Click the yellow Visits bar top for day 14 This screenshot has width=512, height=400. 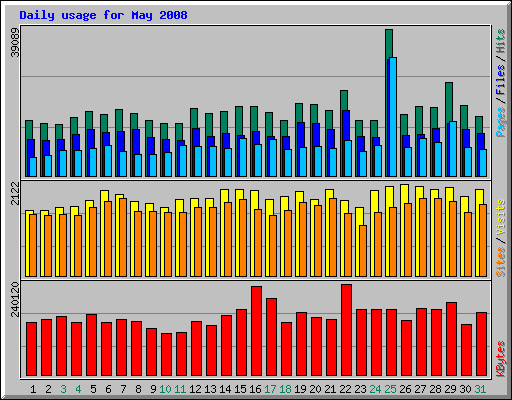point(224,196)
